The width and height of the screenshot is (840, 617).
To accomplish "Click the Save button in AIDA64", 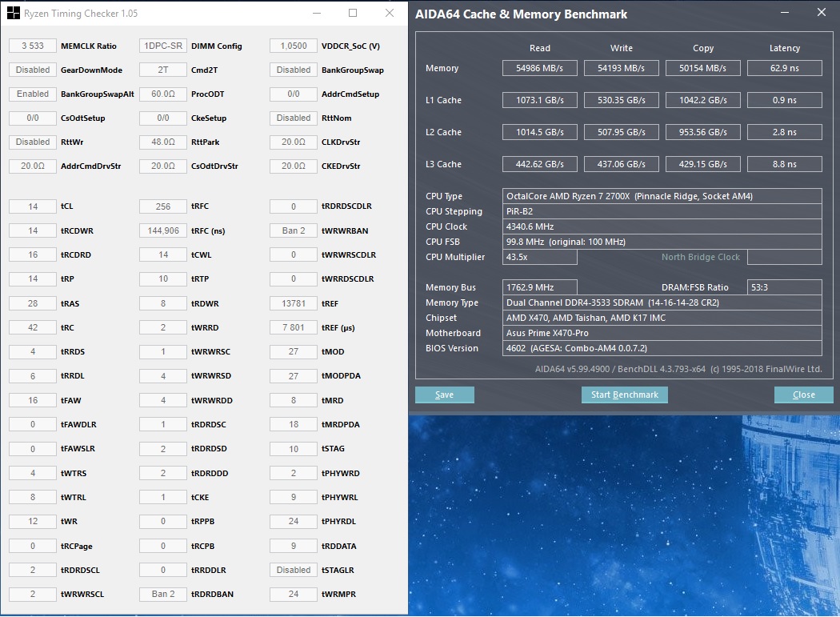I will [x=444, y=395].
